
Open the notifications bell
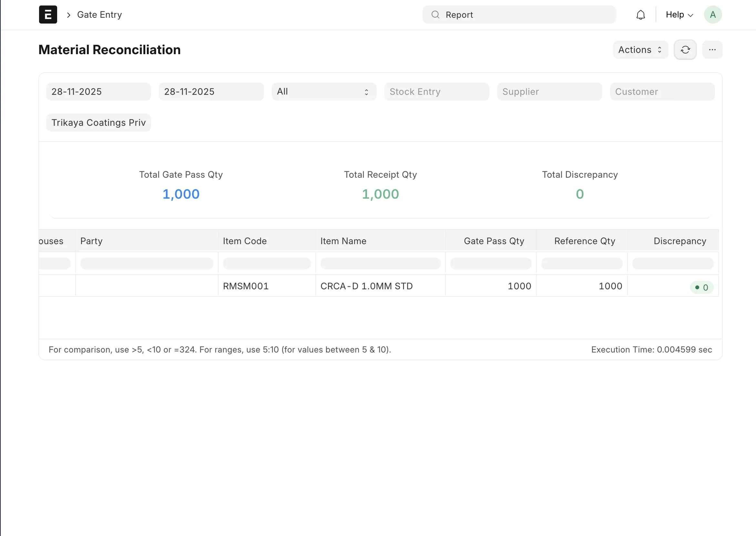640,15
